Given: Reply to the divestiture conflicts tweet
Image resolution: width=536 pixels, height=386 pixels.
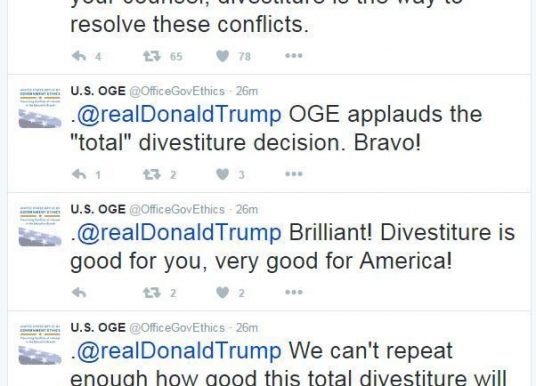Looking at the screenshot, I should tap(79, 56).
